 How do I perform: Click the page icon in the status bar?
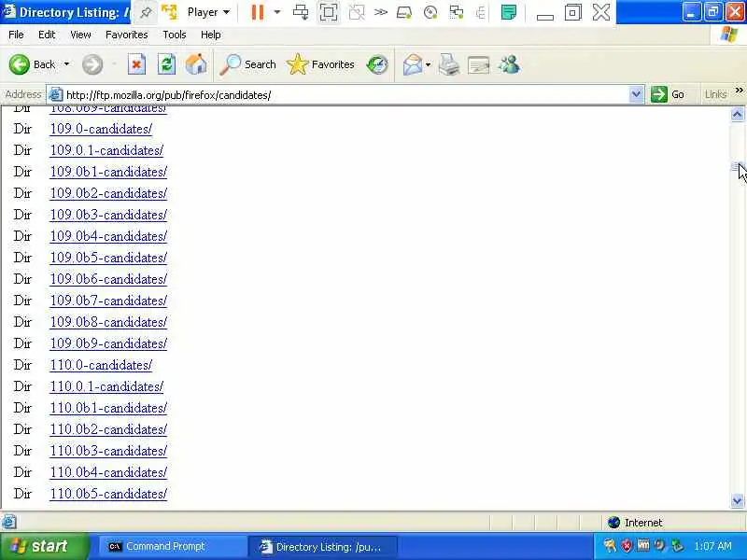pos(9,522)
